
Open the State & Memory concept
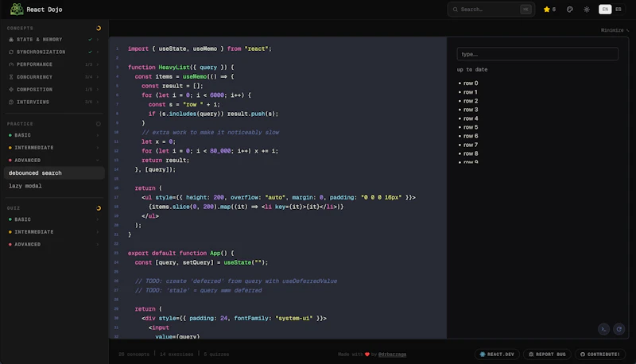point(53,39)
